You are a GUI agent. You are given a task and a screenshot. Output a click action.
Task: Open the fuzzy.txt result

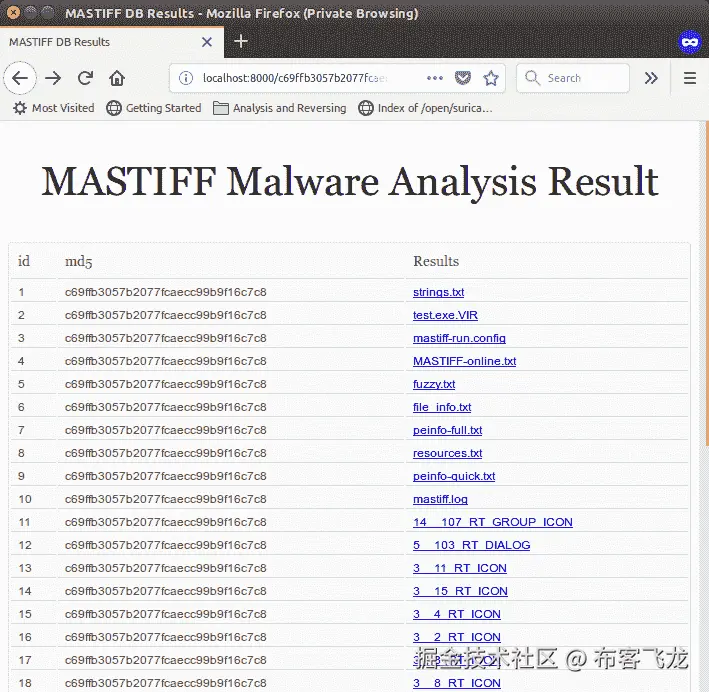pyautogui.click(x=434, y=384)
